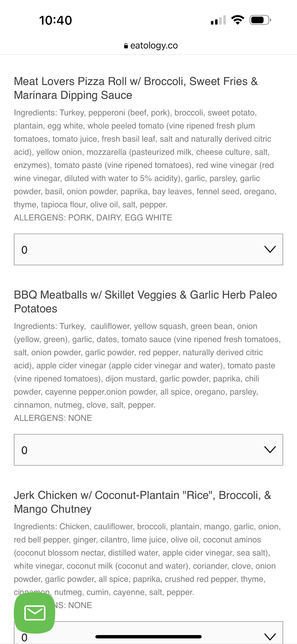
Task: Tap chevron arrow on Meat Lovers dropdown
Action: pyautogui.click(x=270, y=249)
